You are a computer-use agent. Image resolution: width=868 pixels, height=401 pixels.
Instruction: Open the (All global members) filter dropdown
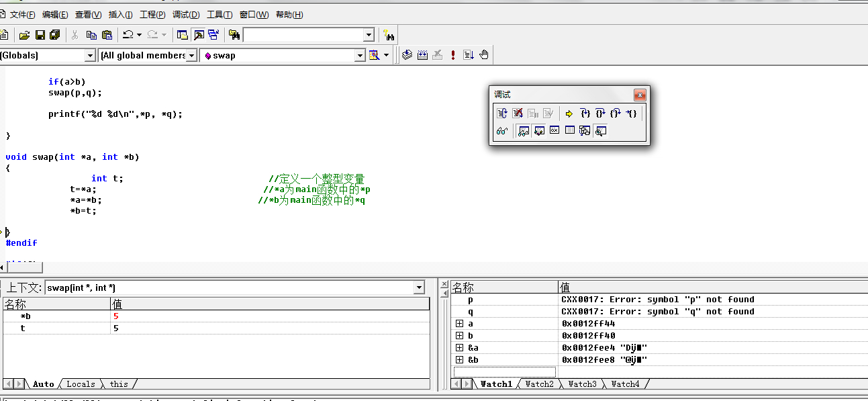(191, 56)
